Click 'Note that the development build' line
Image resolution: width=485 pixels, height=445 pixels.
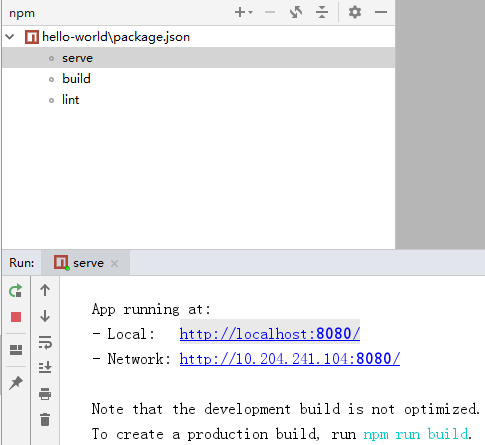tap(286, 409)
